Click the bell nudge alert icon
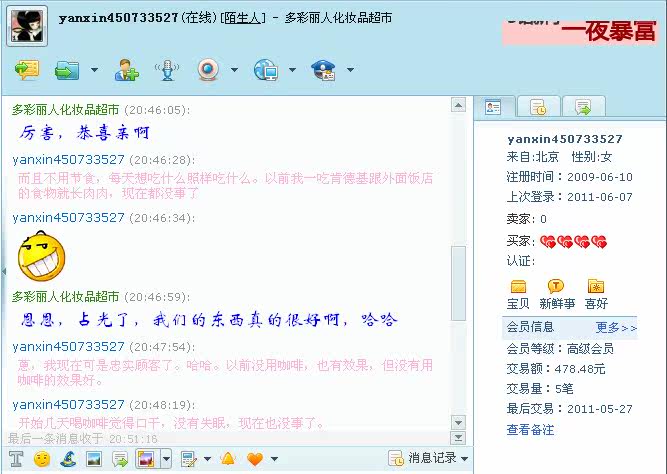Screen dimensions: 667x474 pyautogui.click(x=228, y=459)
